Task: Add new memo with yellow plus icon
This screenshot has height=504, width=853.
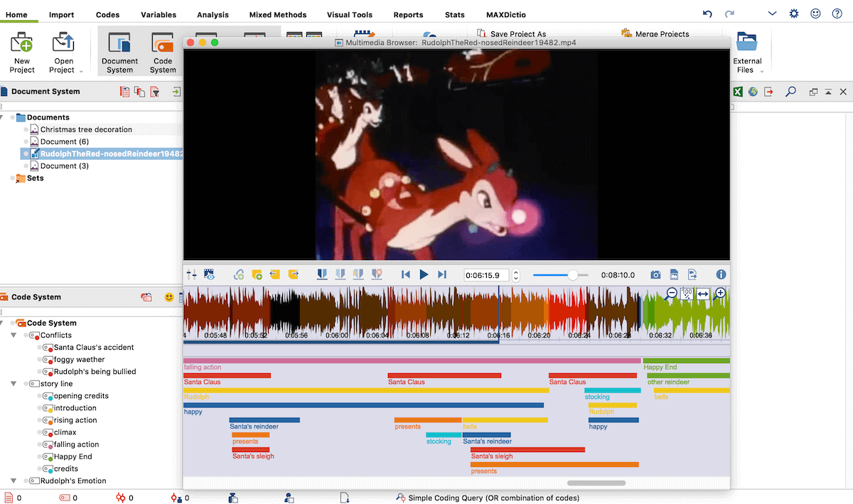Action: point(257,274)
